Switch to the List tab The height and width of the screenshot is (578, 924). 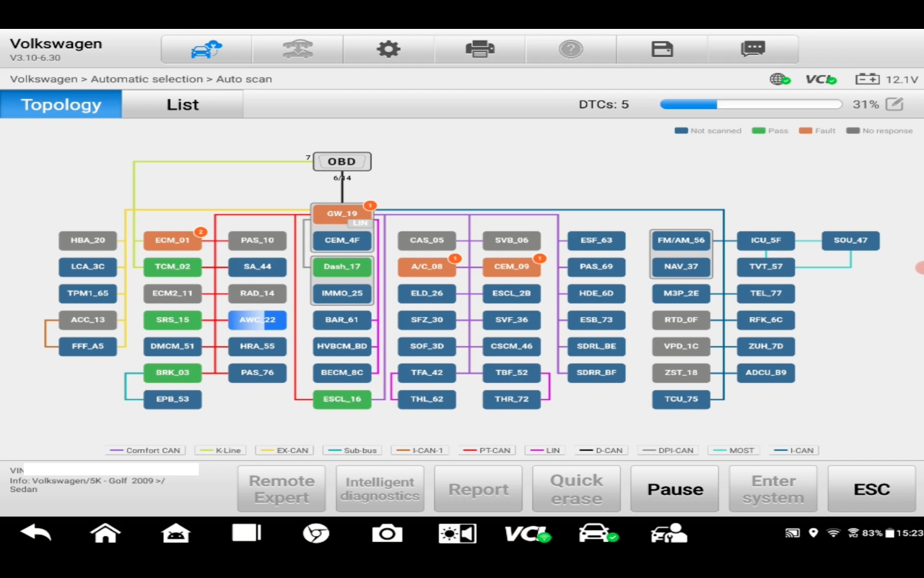click(x=183, y=105)
